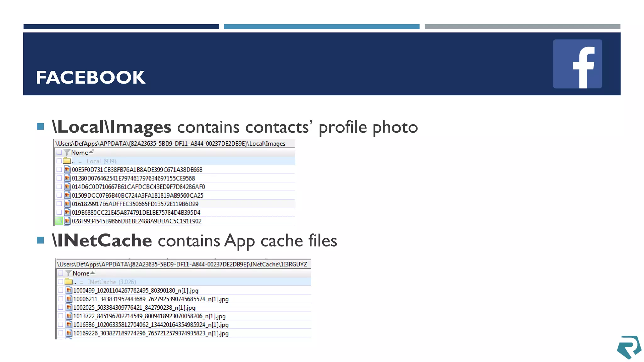Sort by Nome column in INetCache listing

tap(81, 273)
